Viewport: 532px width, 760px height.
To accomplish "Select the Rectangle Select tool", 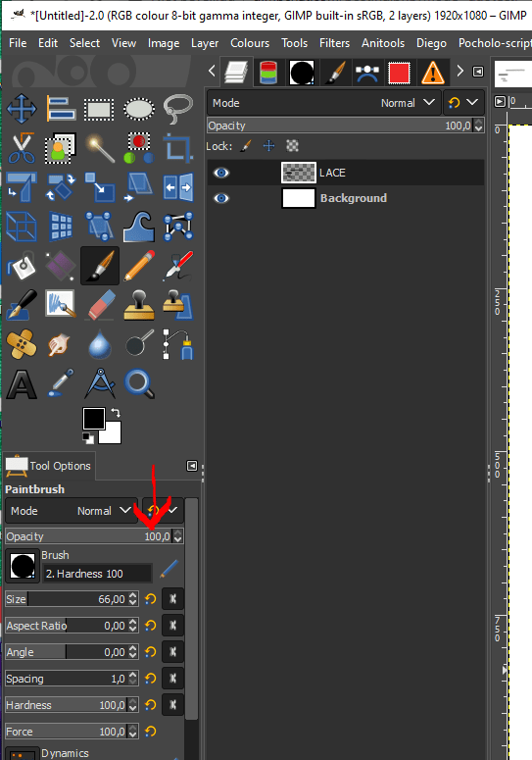I will (99, 110).
